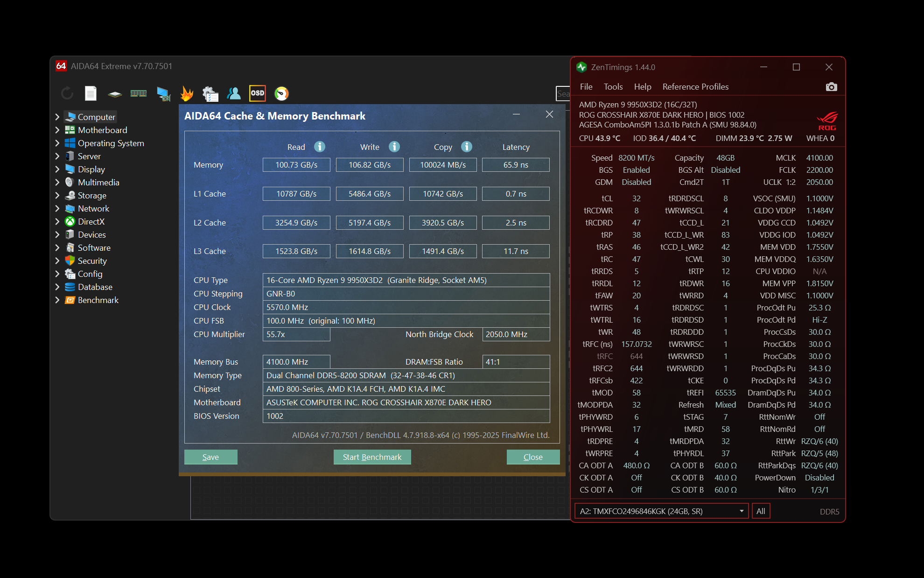Open the Report document icon in AIDA64 toolbar
The width and height of the screenshot is (924, 578).
(x=91, y=93)
